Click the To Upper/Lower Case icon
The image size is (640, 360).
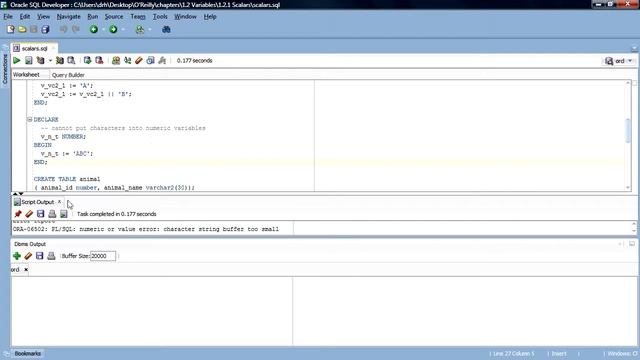coord(127,60)
